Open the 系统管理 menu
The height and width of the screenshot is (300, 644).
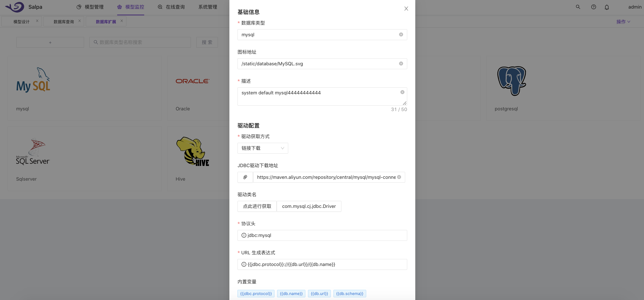208,7
